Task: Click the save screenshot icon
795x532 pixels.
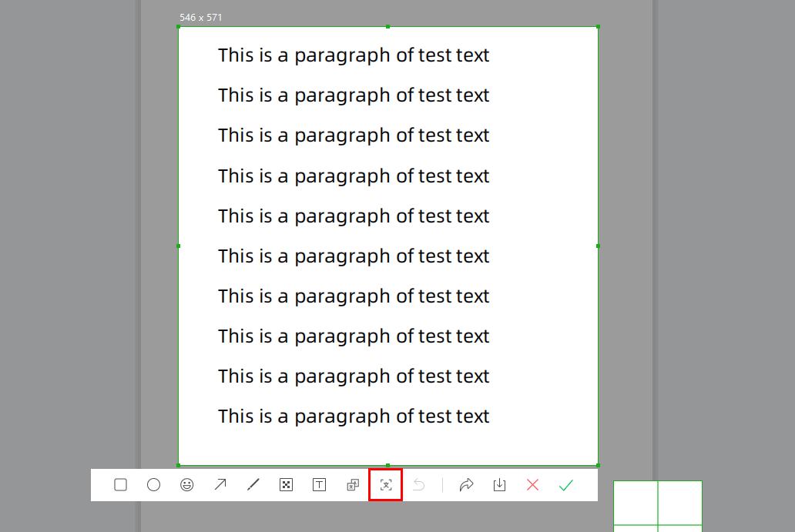Action: click(x=500, y=485)
